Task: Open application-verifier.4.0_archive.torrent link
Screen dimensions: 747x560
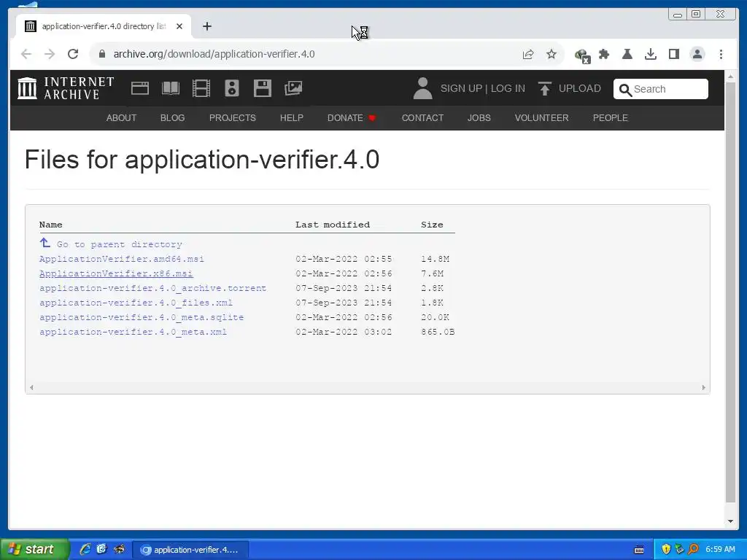Action: [153, 288]
